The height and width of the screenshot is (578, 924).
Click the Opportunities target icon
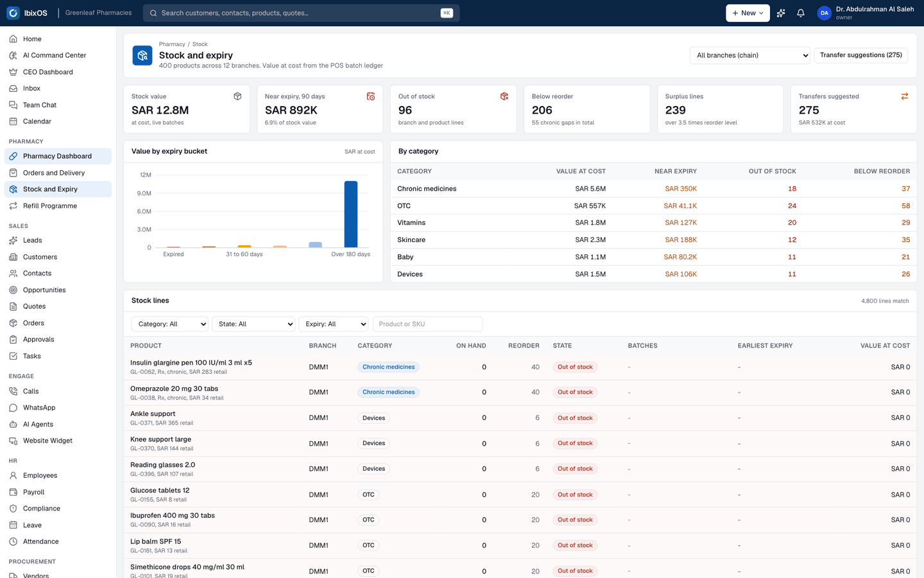pos(13,290)
